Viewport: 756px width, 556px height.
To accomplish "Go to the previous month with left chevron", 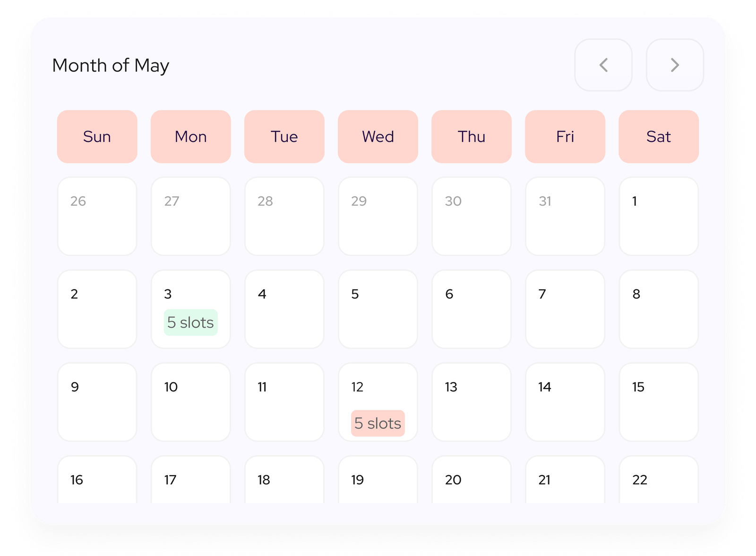I will click(603, 65).
